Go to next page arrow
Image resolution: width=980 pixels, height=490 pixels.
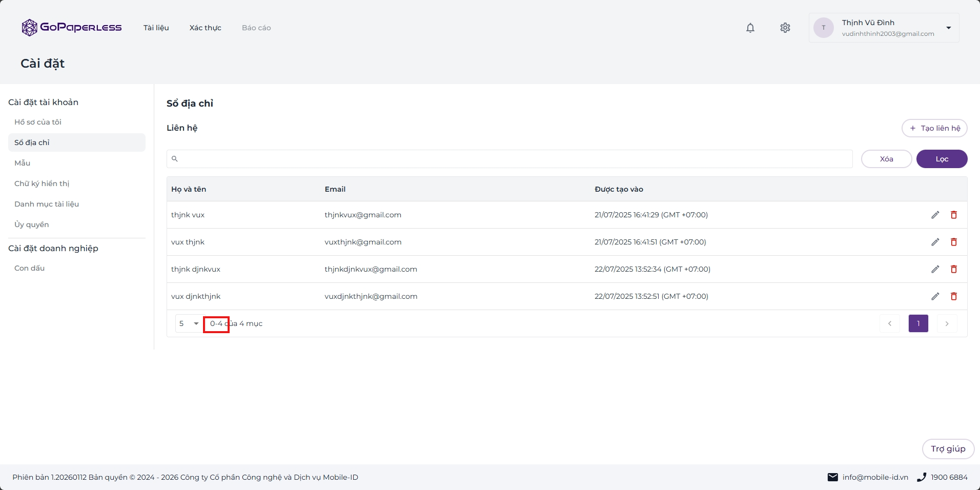[947, 323]
